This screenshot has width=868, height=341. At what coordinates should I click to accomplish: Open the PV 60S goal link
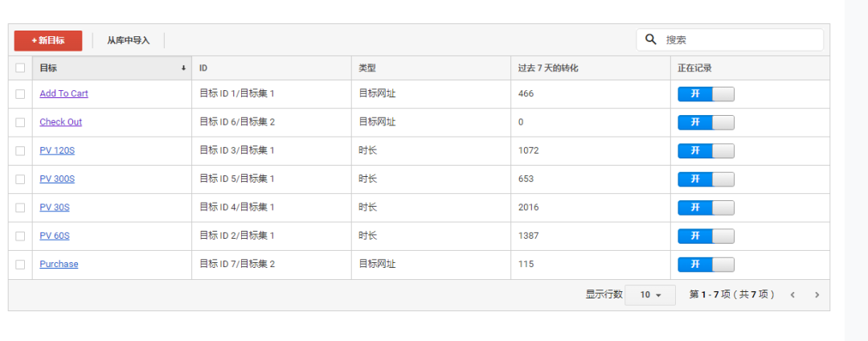55,236
